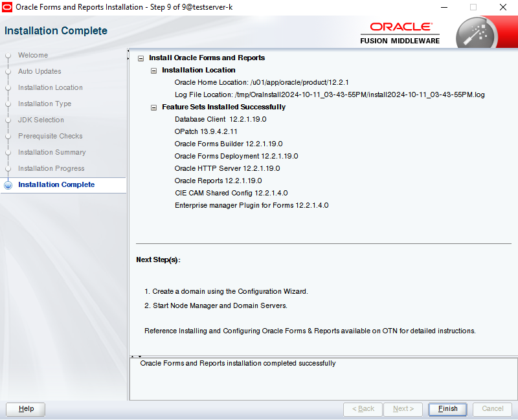Click the Cancel button
This screenshot has height=420, width=518.
(x=492, y=409)
